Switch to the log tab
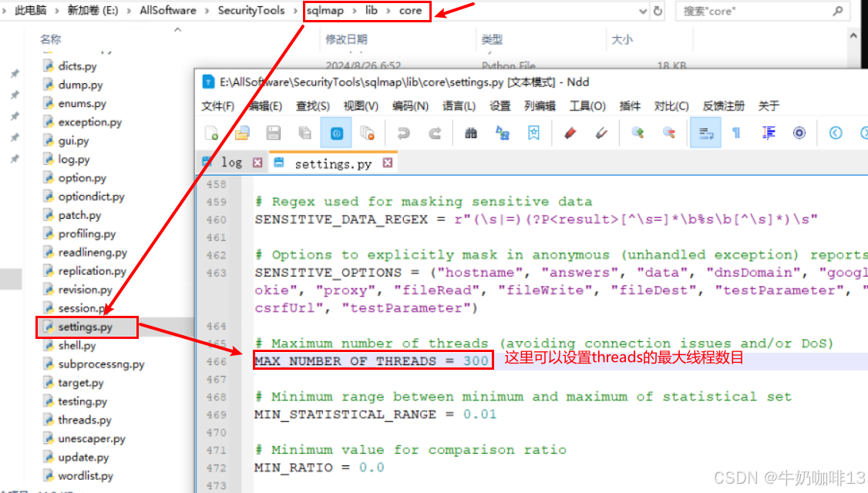Viewport: 868px width, 493px height. coord(231,163)
